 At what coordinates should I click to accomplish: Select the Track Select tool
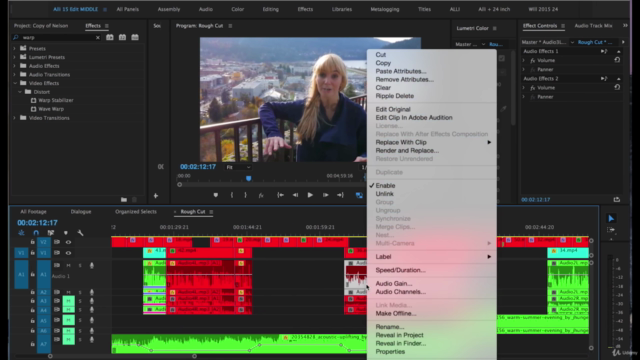click(611, 230)
